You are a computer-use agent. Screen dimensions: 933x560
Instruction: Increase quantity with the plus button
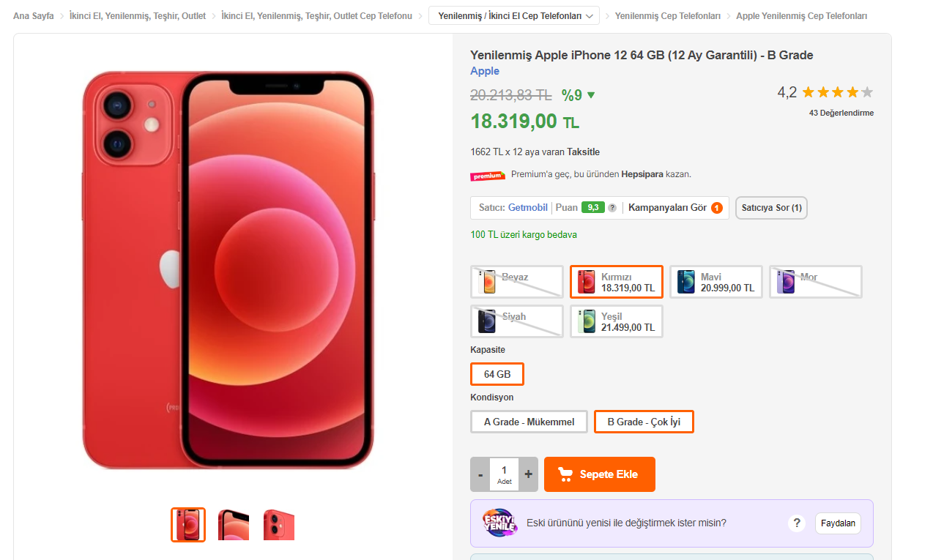tap(529, 474)
